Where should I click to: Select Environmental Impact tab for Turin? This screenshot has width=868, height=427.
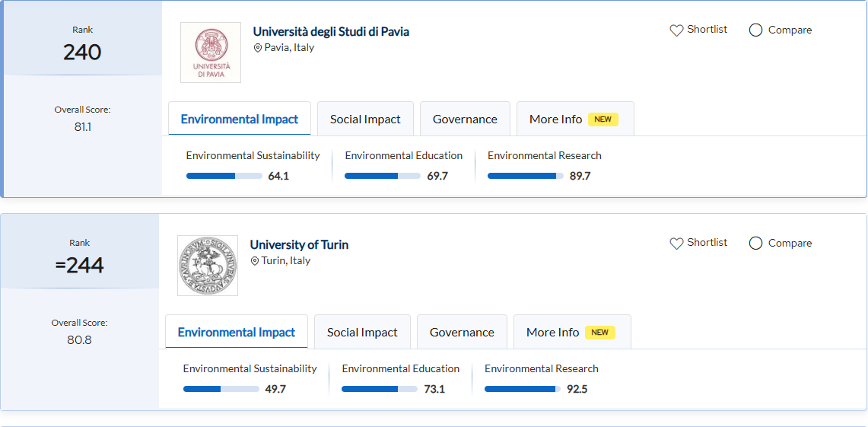pyautogui.click(x=237, y=333)
